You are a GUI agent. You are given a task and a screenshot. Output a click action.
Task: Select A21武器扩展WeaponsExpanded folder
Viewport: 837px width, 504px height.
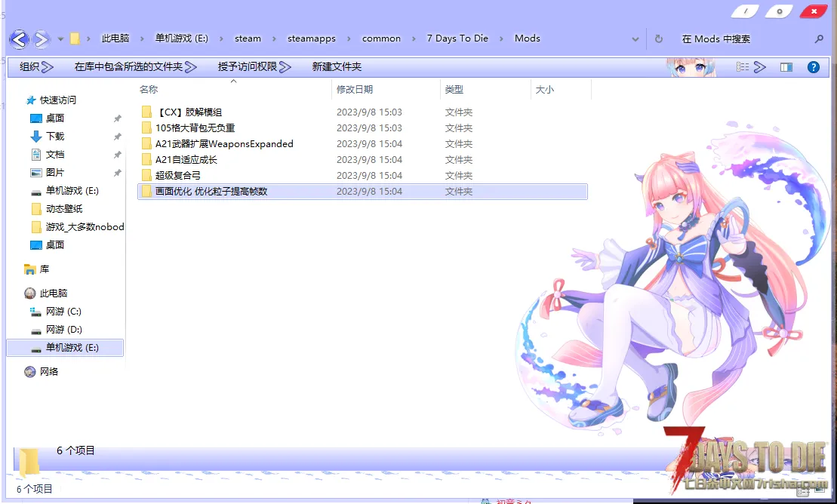[x=362, y=143]
